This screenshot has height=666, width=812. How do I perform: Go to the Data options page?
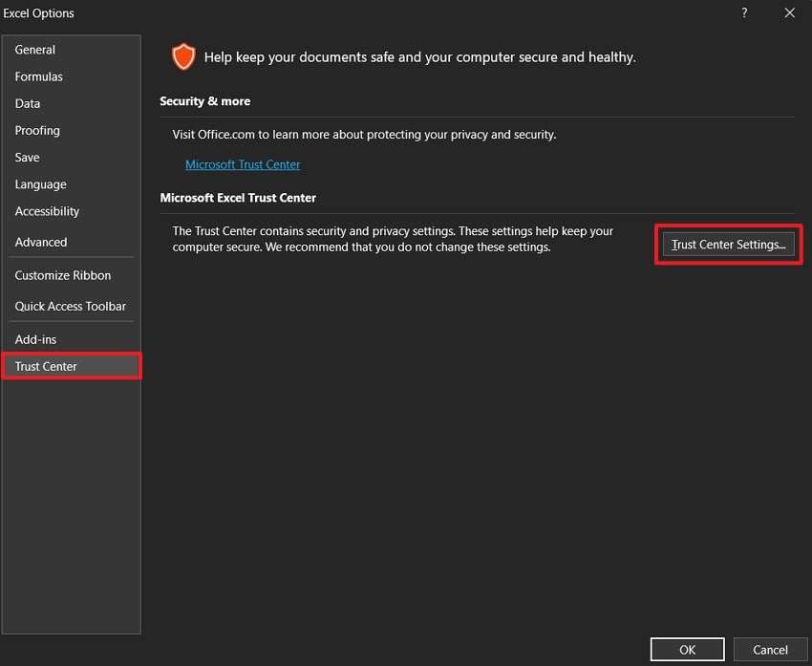pyautogui.click(x=71, y=103)
